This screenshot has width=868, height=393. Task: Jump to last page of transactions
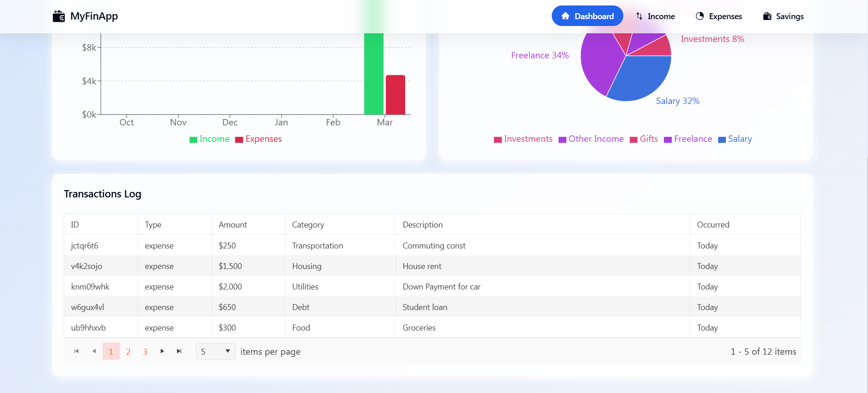coord(179,351)
